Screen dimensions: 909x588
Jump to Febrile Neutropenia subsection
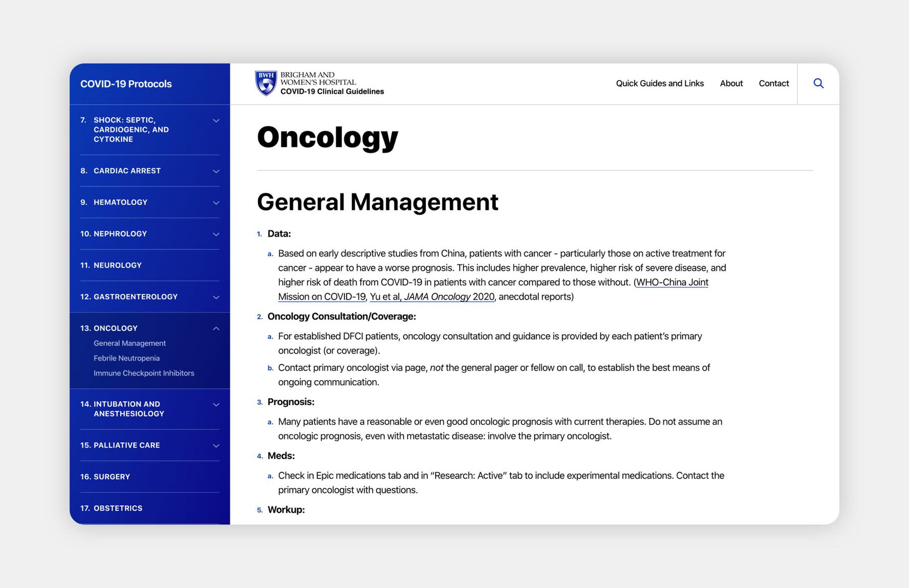coord(126,358)
